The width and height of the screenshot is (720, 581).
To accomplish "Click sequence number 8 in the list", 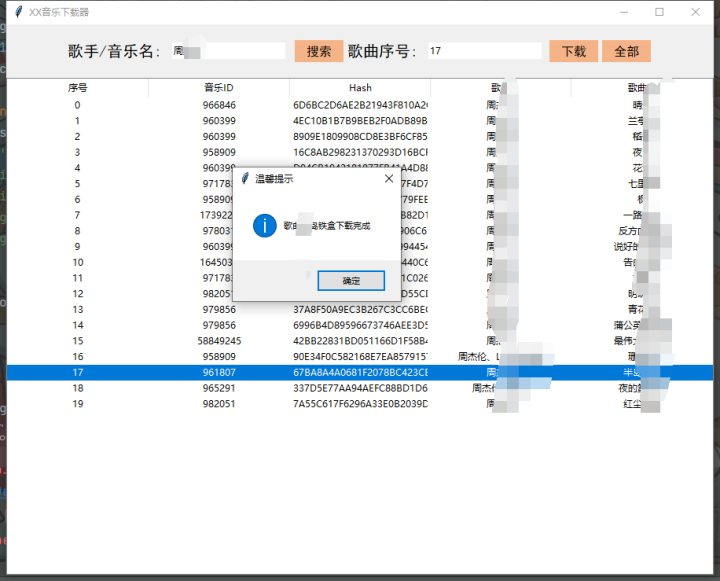I will [x=77, y=231].
